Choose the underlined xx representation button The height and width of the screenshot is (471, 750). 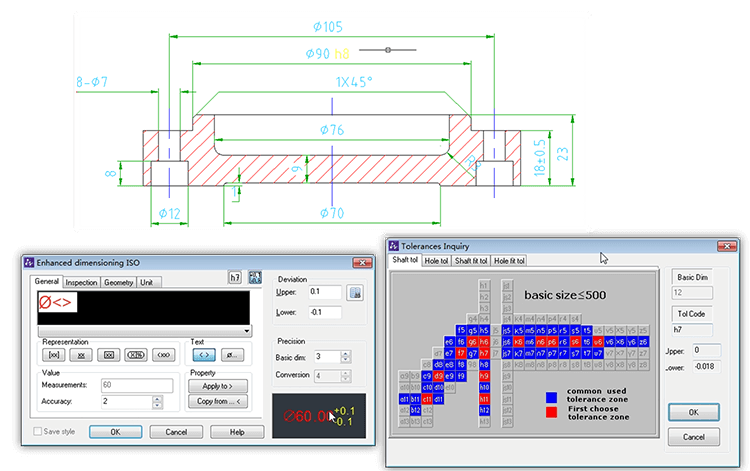coord(81,354)
